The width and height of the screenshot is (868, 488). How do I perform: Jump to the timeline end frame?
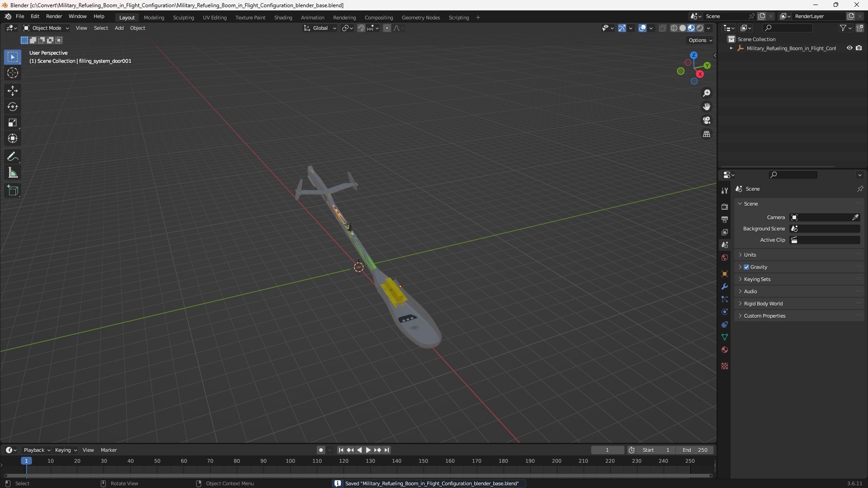click(387, 450)
